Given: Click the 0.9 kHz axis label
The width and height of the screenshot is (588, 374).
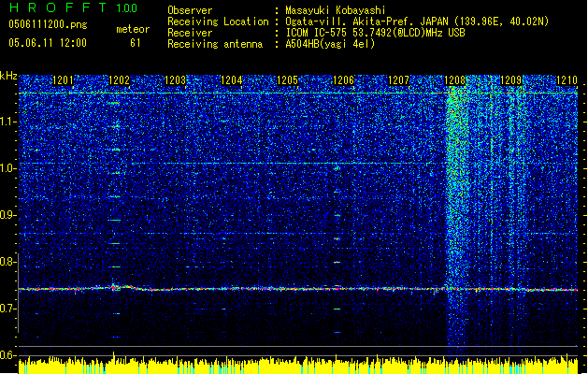Looking at the screenshot, I should tap(7, 215).
